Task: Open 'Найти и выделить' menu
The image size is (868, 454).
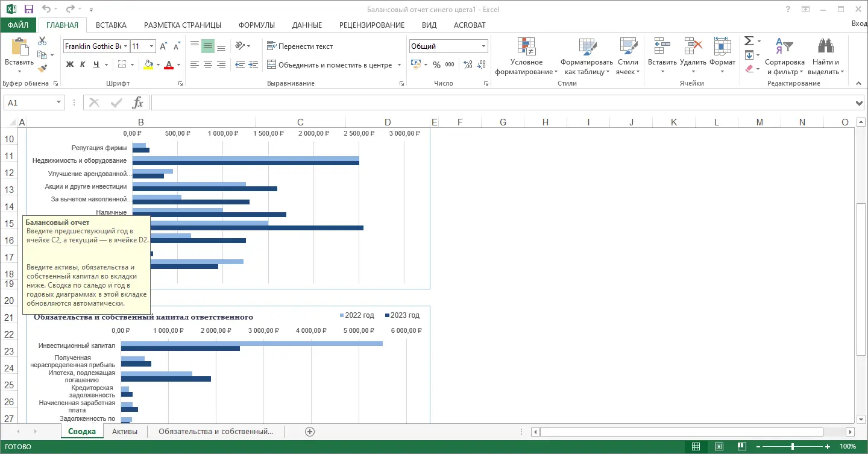Action: tap(825, 57)
